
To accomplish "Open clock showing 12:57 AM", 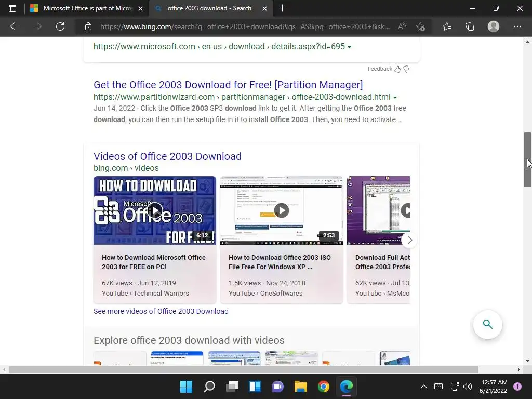I will click(494, 387).
